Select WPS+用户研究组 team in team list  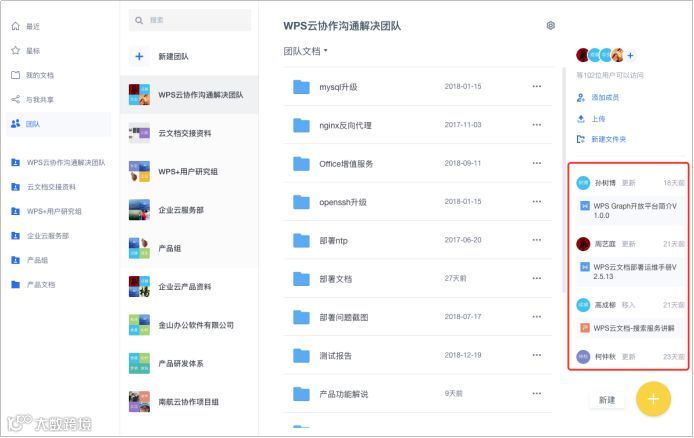(x=189, y=172)
